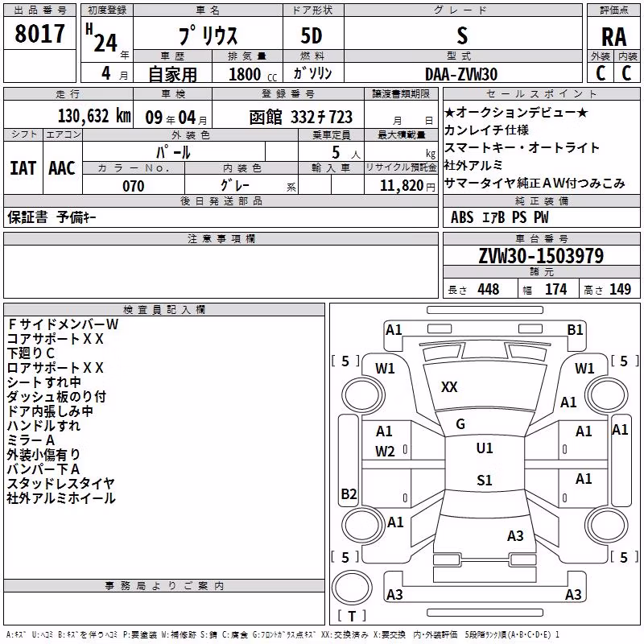Select exterior color パール
The image size is (644, 644).
click(x=173, y=152)
